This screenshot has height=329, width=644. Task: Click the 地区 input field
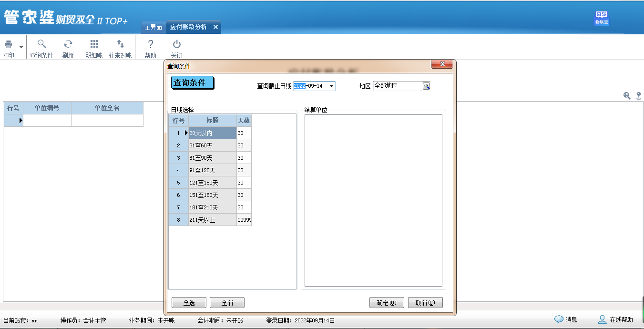(397, 86)
